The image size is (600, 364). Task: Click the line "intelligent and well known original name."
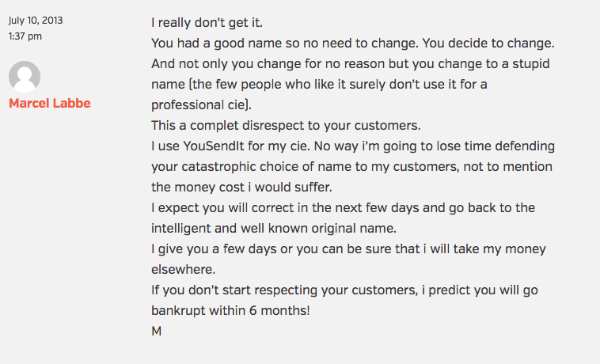click(274, 229)
